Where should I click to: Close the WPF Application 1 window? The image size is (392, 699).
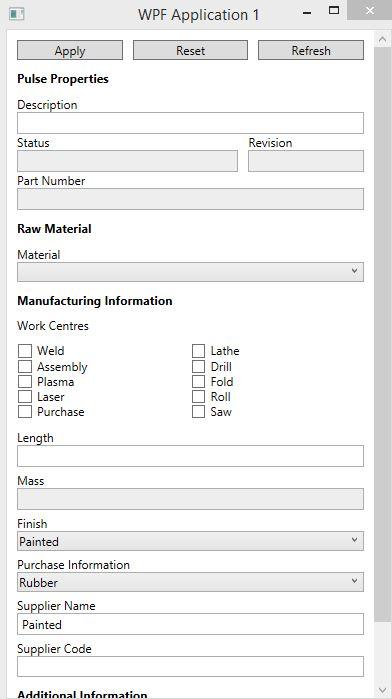click(369, 10)
